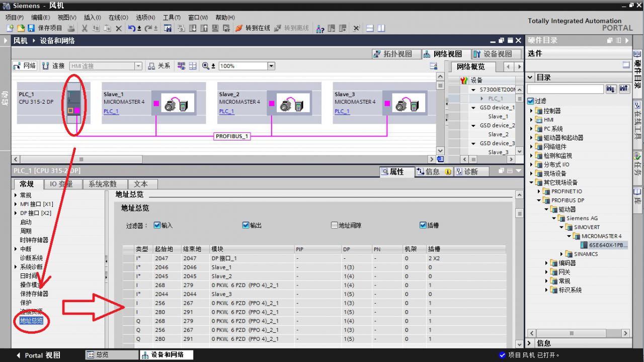Open the 工具(T) menu
The height and width of the screenshot is (362, 644).
click(x=172, y=17)
